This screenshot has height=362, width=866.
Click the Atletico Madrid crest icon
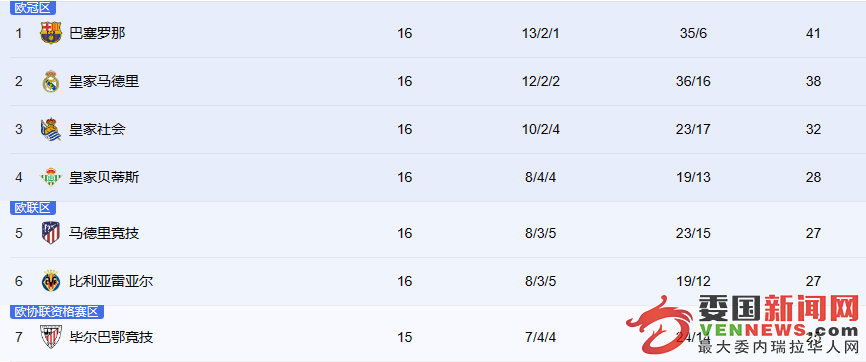pos(51,233)
